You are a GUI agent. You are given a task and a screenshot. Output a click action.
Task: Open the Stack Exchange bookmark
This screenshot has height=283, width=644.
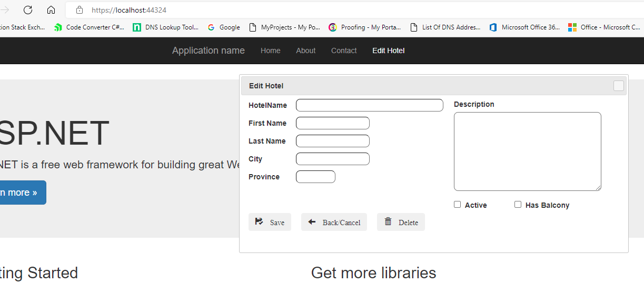coord(23,27)
